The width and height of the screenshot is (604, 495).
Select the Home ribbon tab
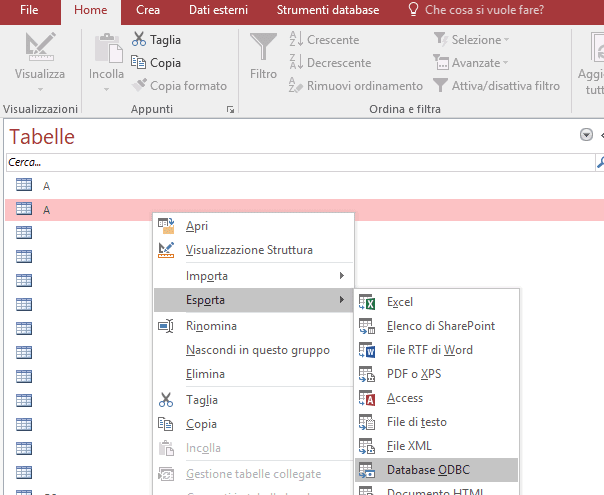point(91,10)
